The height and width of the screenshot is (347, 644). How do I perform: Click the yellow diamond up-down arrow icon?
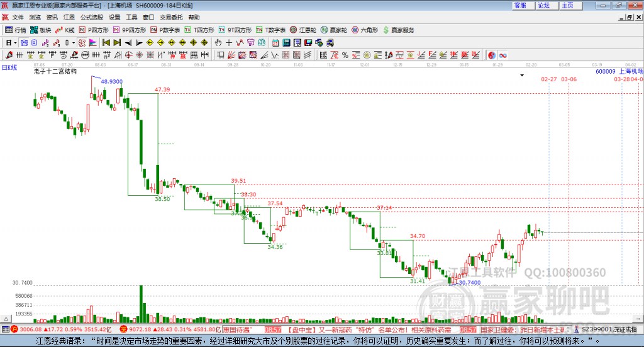[x=204, y=43]
